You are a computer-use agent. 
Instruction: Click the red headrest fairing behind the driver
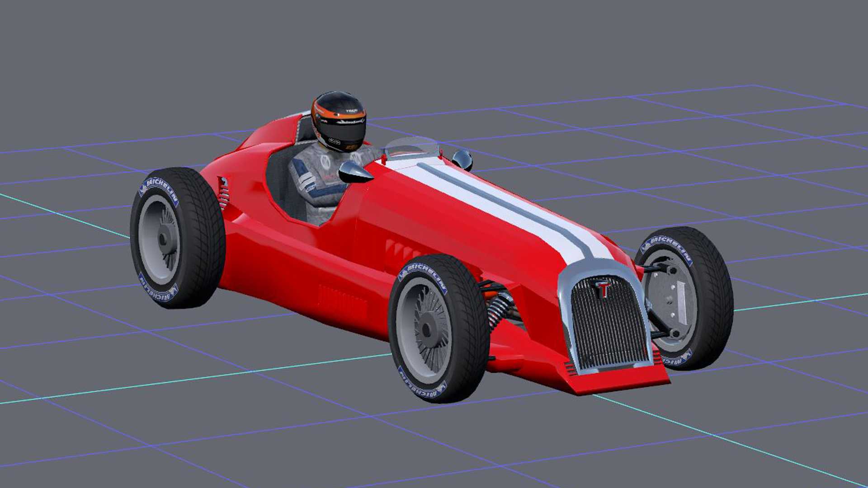tap(276, 131)
